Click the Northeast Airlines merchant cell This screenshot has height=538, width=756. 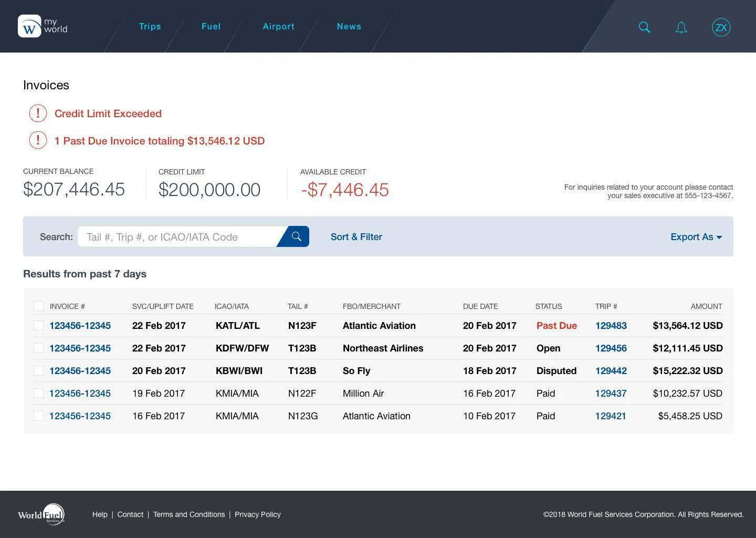pos(383,348)
